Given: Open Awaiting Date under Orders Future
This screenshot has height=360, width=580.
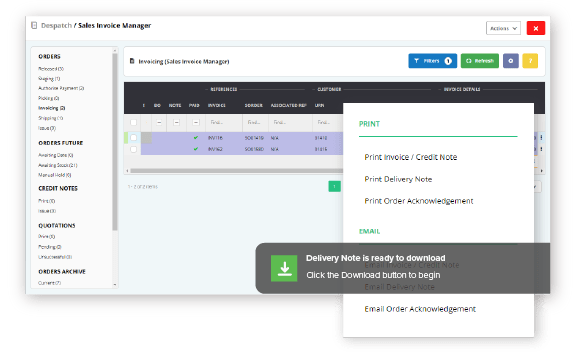Looking at the screenshot, I should click(56, 155).
